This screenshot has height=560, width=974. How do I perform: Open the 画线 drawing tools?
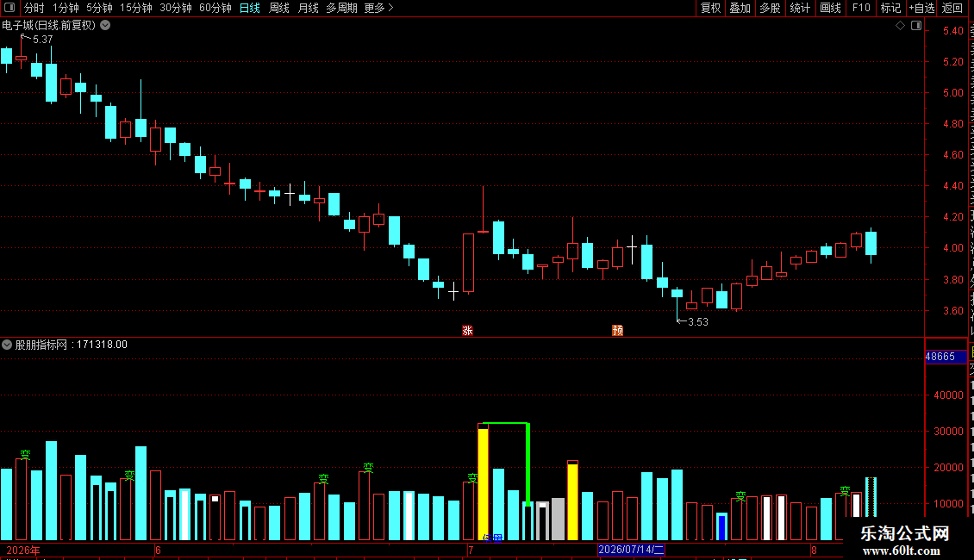(x=830, y=8)
